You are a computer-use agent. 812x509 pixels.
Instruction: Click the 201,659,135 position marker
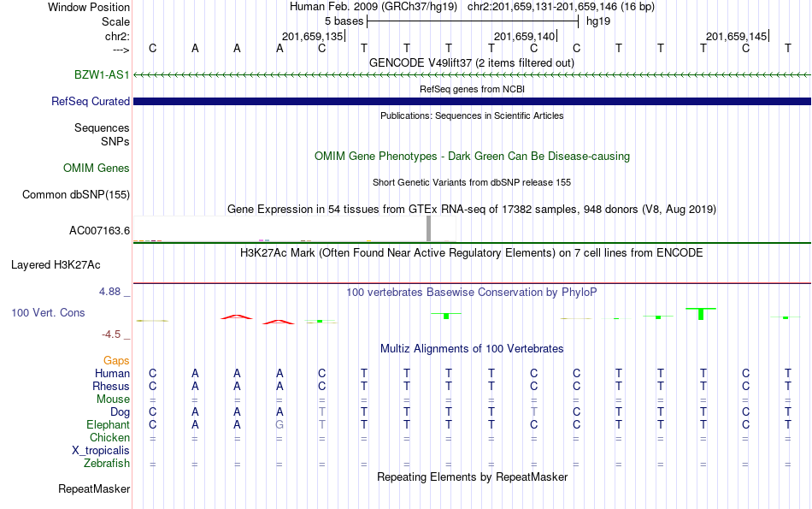tap(313, 36)
